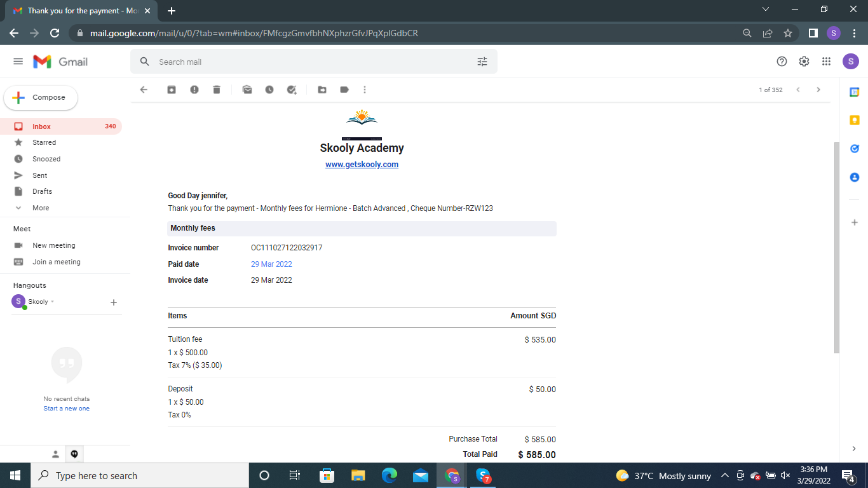Viewport: 868px width, 488px height.
Task: Hide the side panel chevron
Action: [x=854, y=449]
